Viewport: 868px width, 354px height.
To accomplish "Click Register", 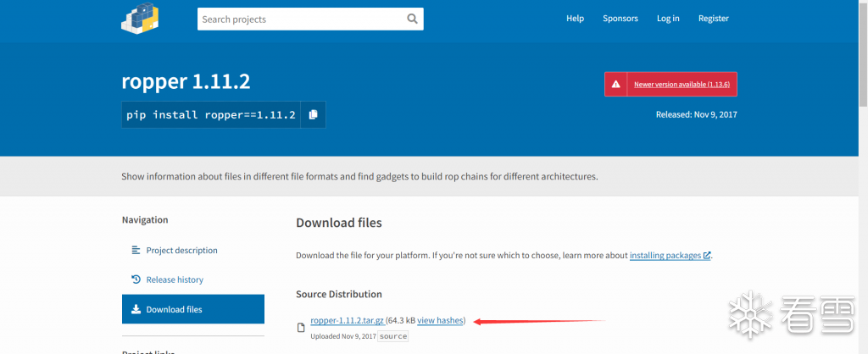I will pos(713,19).
